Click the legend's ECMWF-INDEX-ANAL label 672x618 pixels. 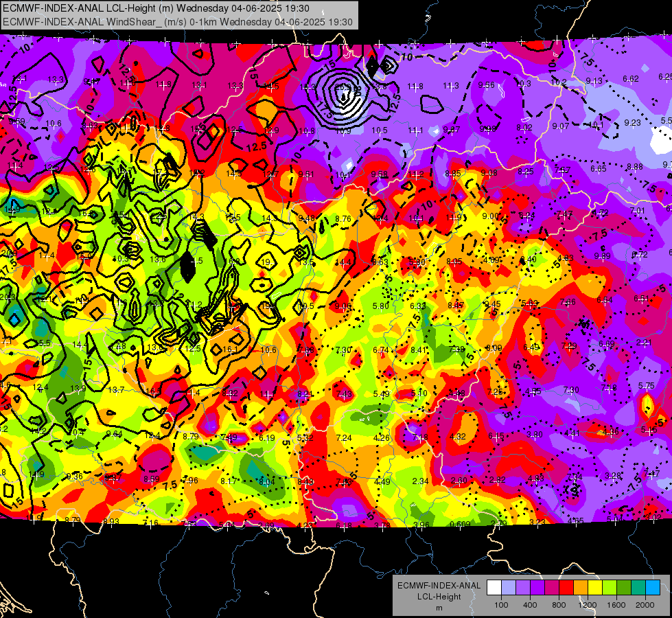(439, 586)
